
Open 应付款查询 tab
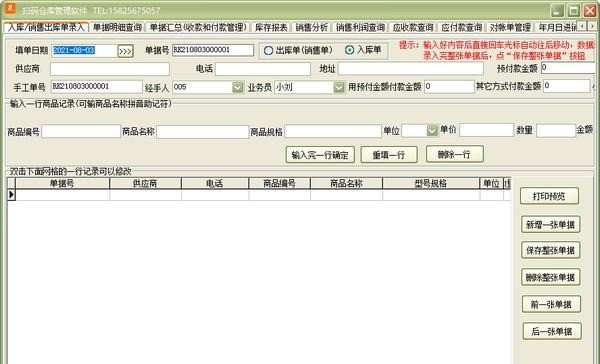[461, 28]
